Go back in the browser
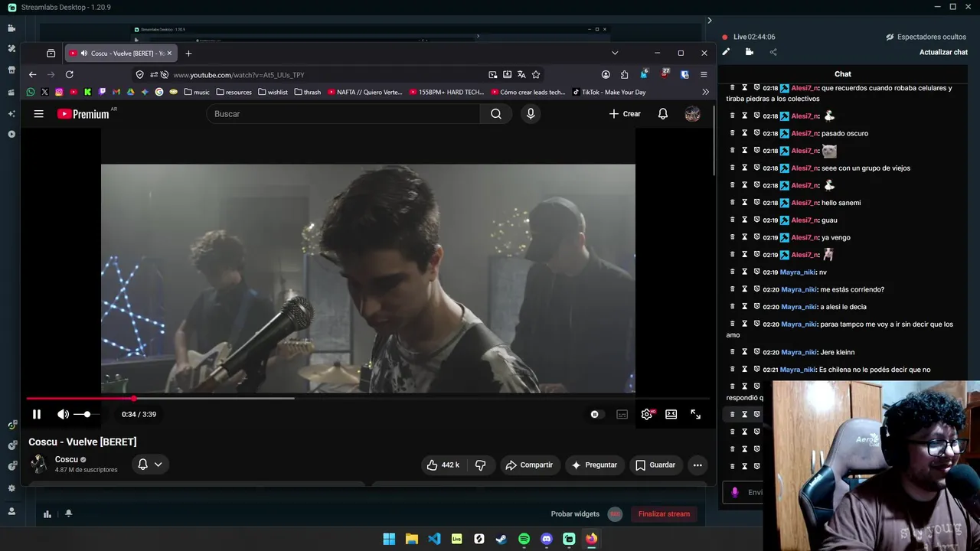The image size is (980, 551). [32, 74]
